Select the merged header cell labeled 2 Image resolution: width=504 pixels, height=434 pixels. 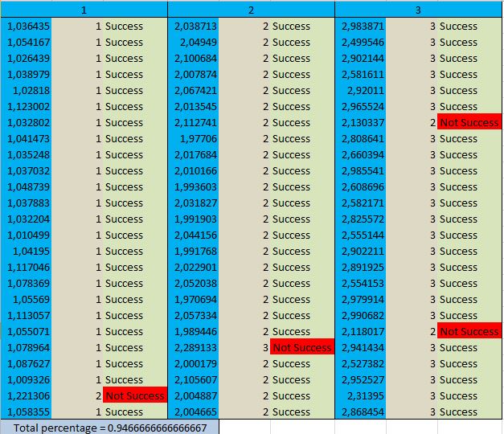tap(251, 10)
